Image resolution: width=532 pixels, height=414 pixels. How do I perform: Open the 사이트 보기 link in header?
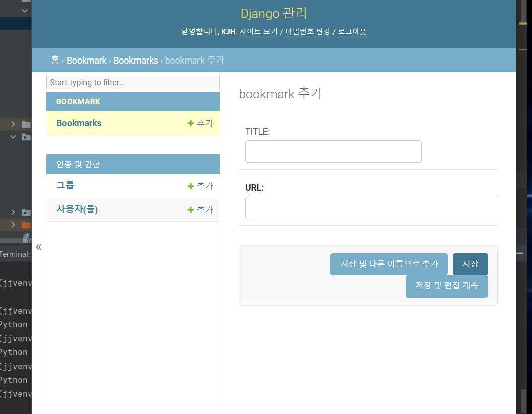click(258, 32)
